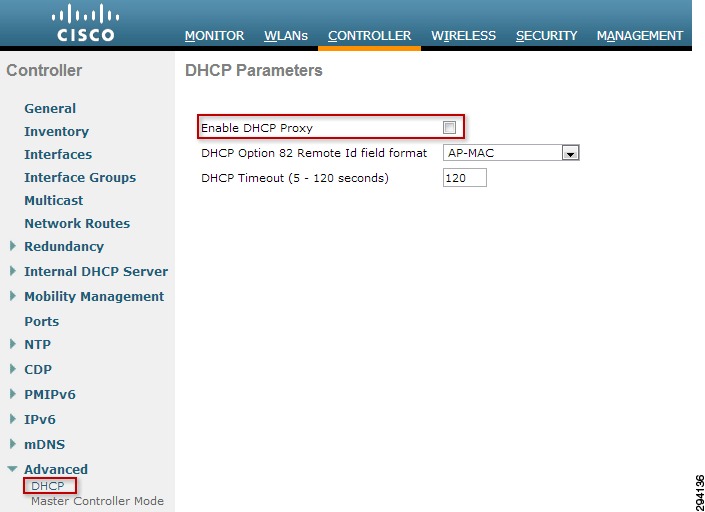The height and width of the screenshot is (512, 705).
Task: Go to Interfaces page
Action: pos(58,154)
